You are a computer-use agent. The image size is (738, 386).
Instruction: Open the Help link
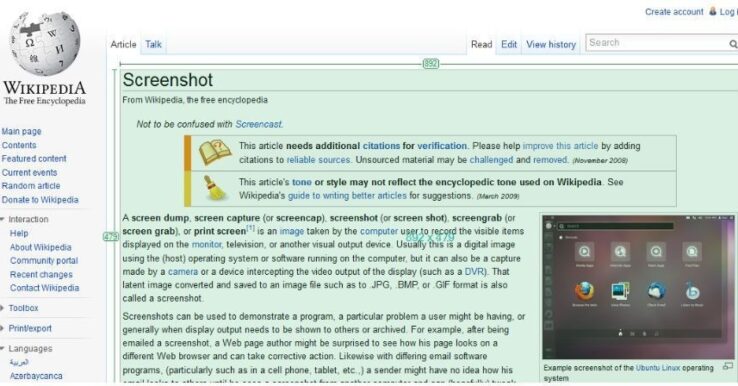[19, 233]
